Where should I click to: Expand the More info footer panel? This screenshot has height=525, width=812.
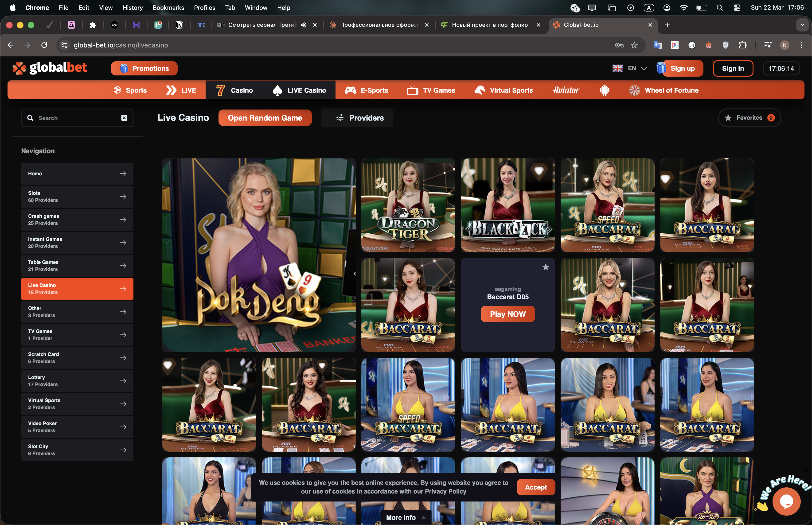tap(406, 517)
